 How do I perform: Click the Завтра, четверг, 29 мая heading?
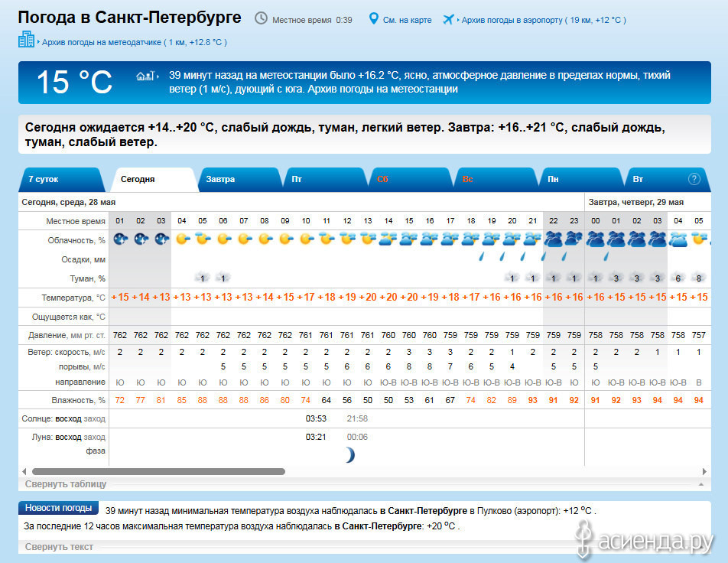[x=635, y=202]
